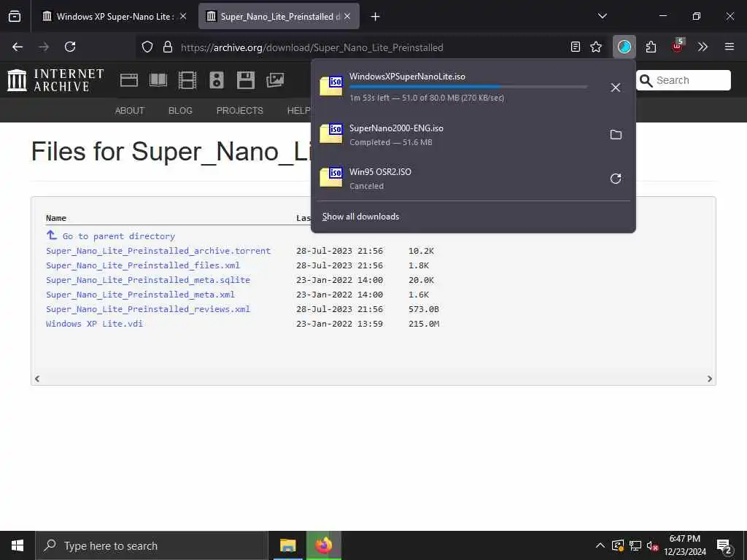The image size is (747, 560).
Task: Open the ABOUT nav link
Action: pos(130,111)
